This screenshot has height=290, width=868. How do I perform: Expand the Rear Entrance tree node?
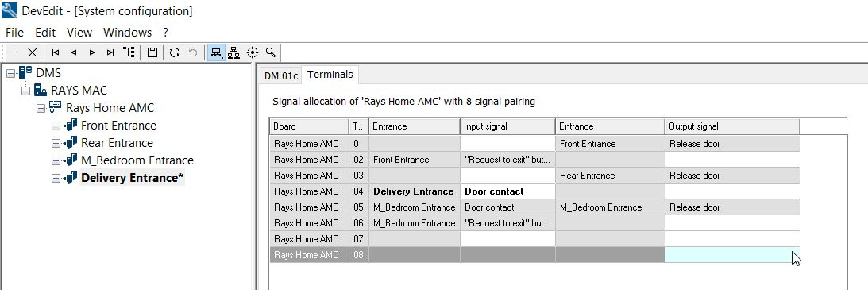coord(56,143)
